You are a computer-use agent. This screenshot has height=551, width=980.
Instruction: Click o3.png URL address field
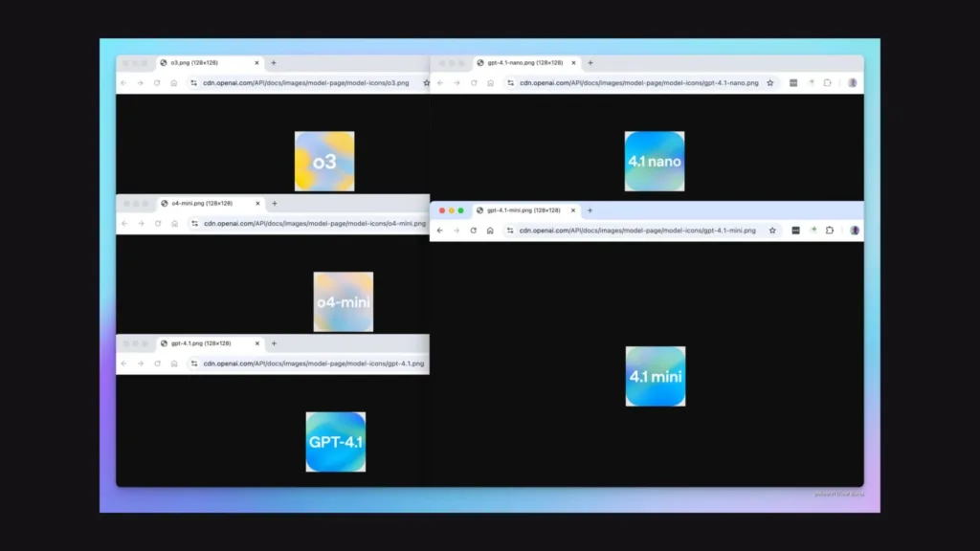click(x=305, y=83)
